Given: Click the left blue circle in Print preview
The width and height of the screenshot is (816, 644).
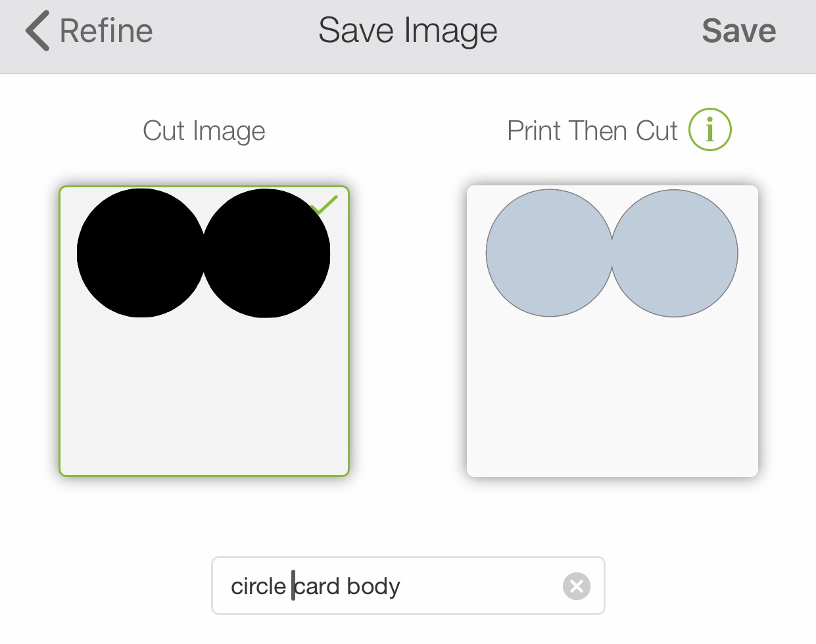Looking at the screenshot, I should tap(549, 253).
